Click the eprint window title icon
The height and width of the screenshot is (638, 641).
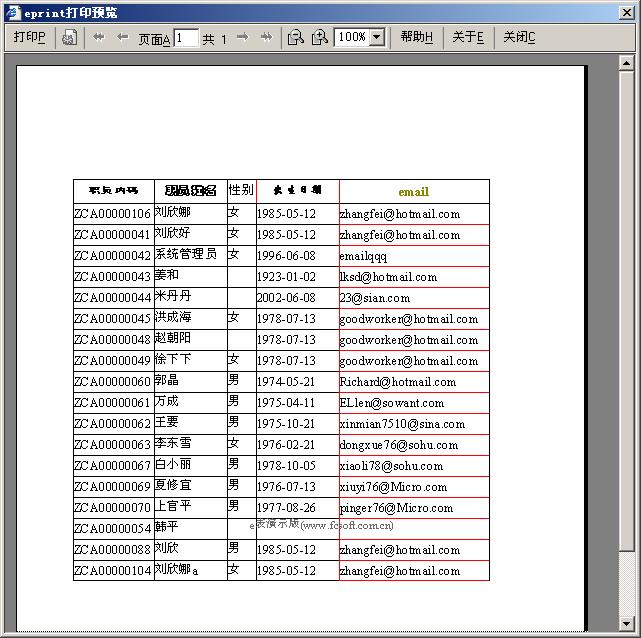tap(13, 13)
